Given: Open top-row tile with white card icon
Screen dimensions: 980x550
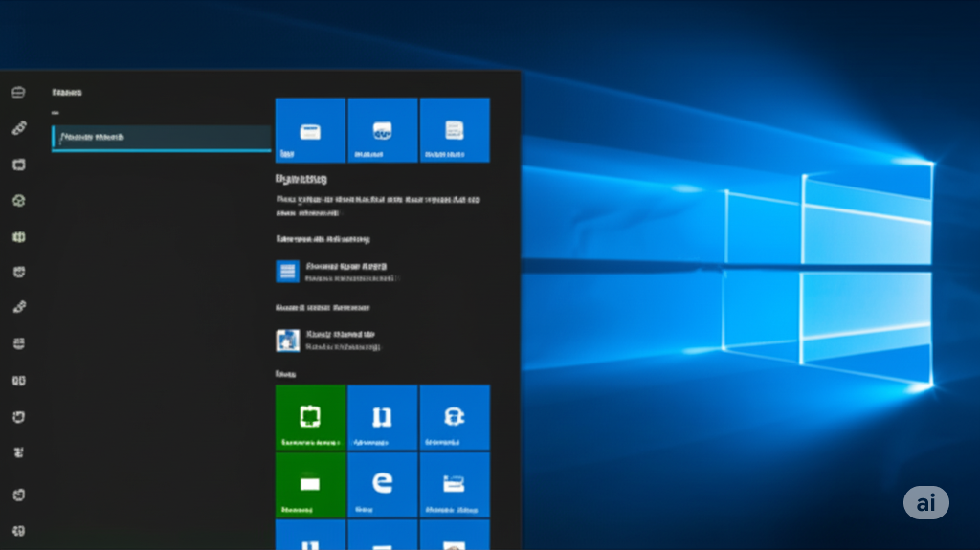Looking at the screenshot, I should [310, 130].
